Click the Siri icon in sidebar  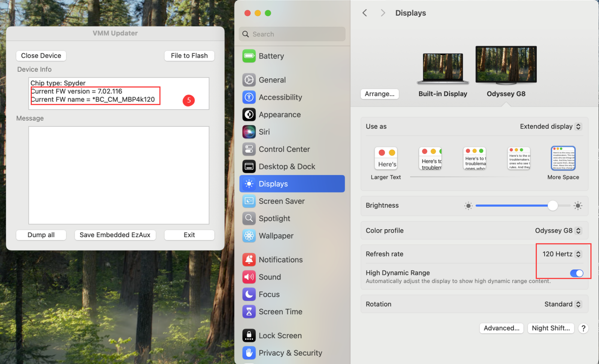(x=249, y=132)
